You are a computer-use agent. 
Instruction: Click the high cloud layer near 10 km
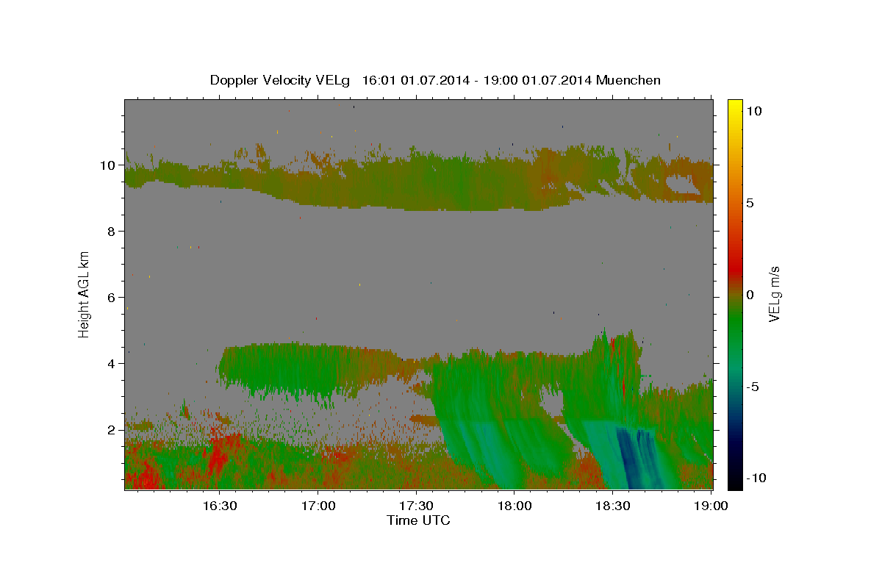(x=419, y=180)
